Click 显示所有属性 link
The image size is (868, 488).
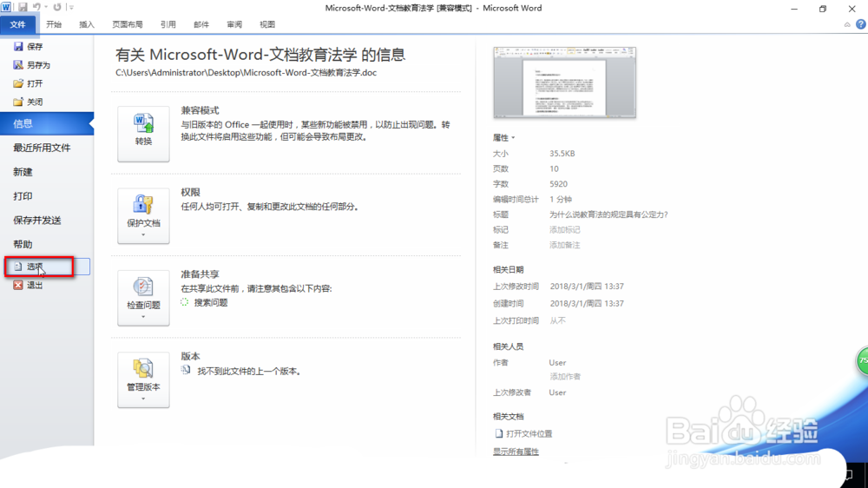click(x=516, y=452)
